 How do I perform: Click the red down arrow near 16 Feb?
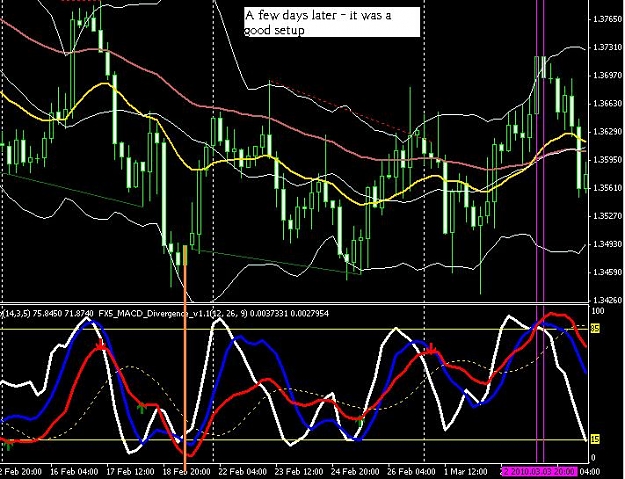point(101,346)
